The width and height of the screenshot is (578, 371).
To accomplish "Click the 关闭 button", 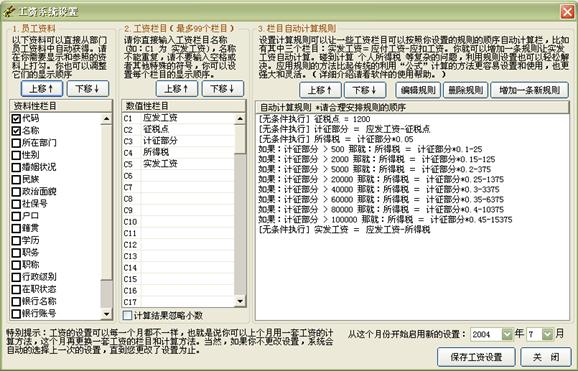I will click(x=546, y=357).
